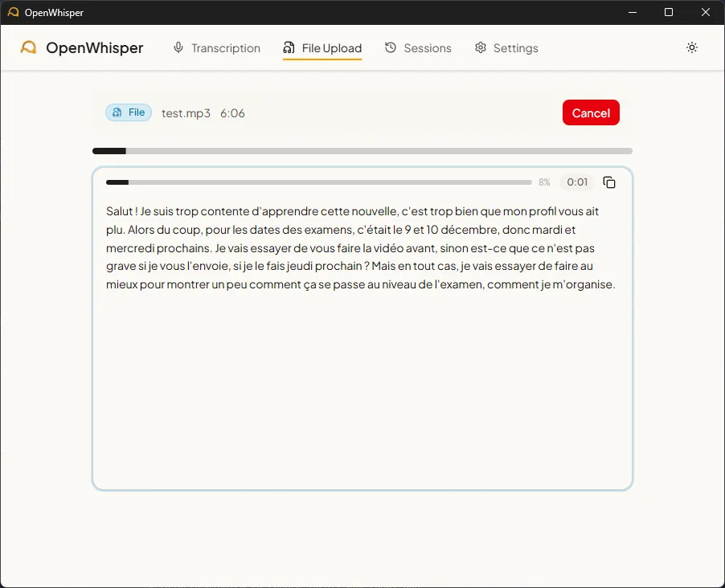Click the top file processing progress bar
The height and width of the screenshot is (588, 725).
click(x=362, y=151)
